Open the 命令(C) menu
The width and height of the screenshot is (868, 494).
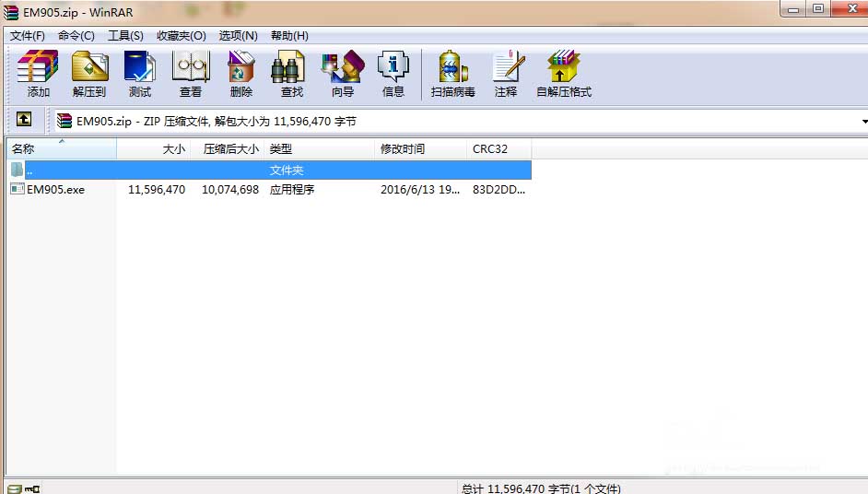tap(76, 36)
